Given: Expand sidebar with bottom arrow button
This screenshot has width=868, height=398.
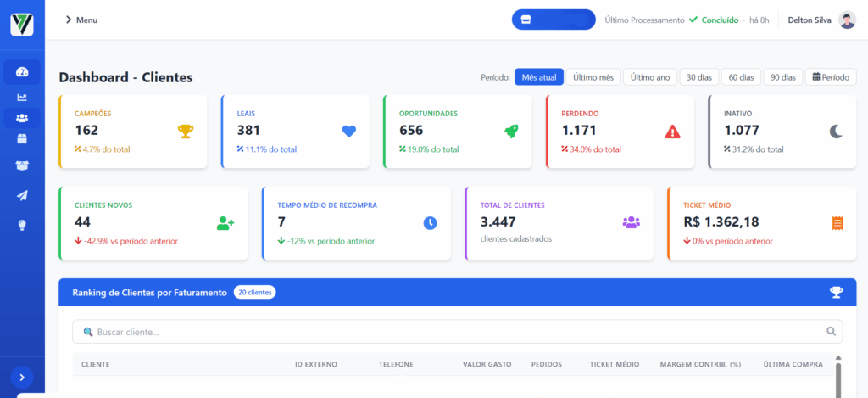Looking at the screenshot, I should coord(22,377).
